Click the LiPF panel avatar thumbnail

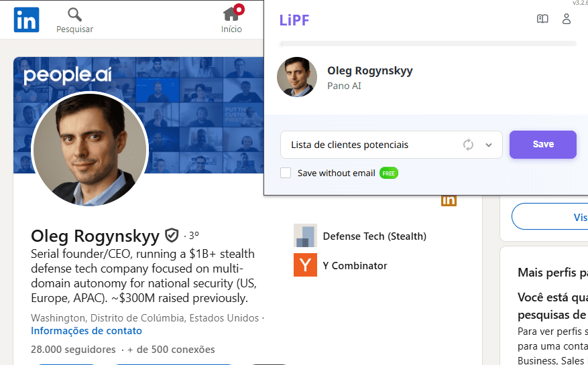point(296,77)
